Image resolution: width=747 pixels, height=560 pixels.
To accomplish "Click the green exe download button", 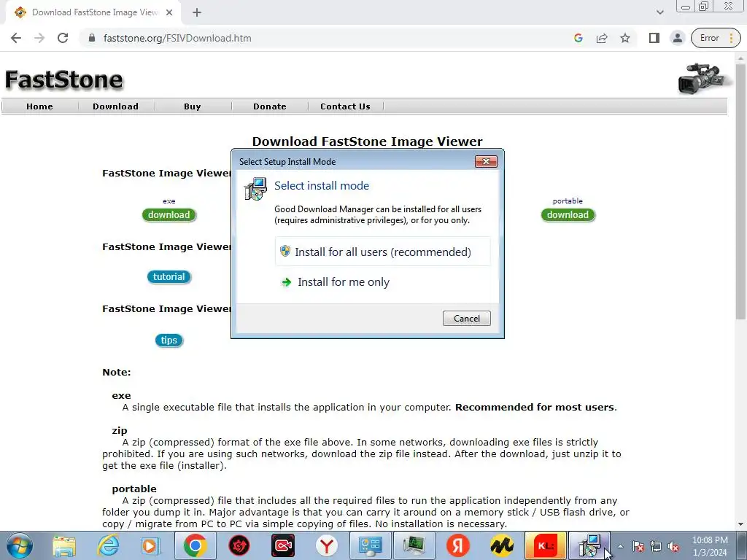I will click(x=169, y=215).
